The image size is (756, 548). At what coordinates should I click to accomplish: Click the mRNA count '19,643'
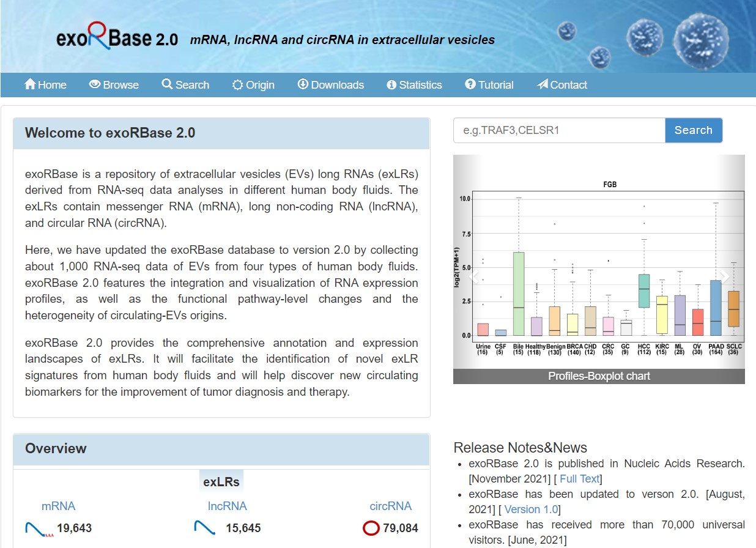point(74,528)
